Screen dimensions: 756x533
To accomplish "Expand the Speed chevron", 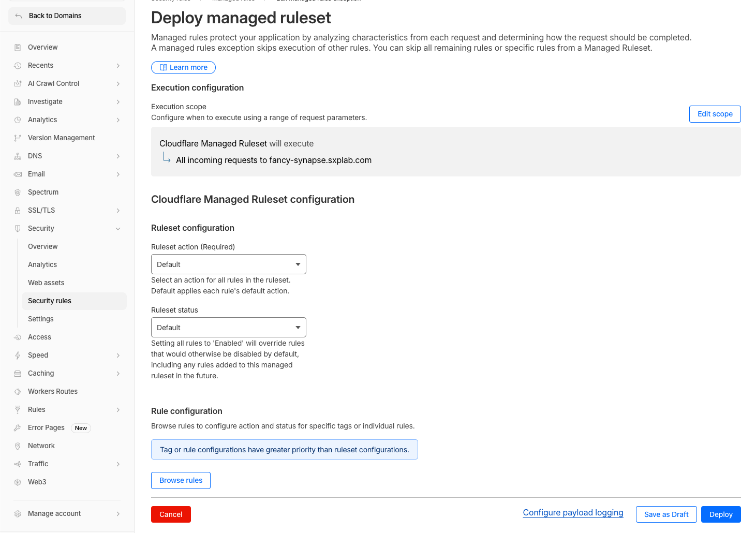I will (118, 355).
